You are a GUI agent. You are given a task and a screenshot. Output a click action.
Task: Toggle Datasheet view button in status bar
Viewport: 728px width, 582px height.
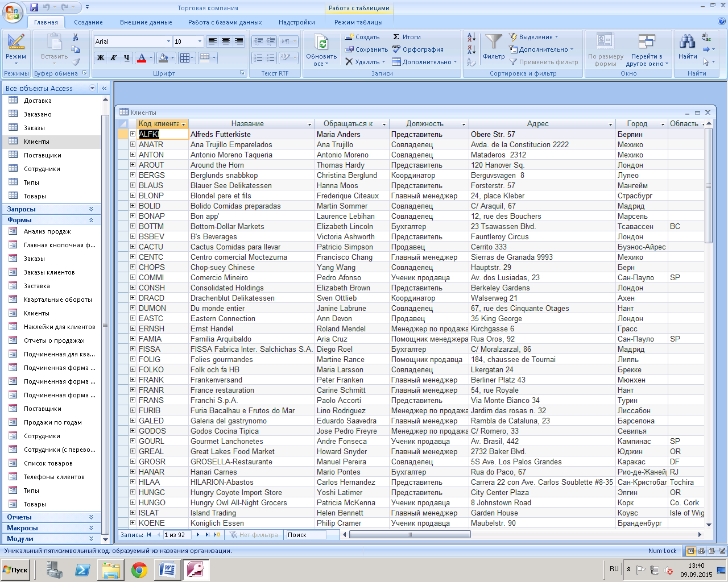coord(691,551)
